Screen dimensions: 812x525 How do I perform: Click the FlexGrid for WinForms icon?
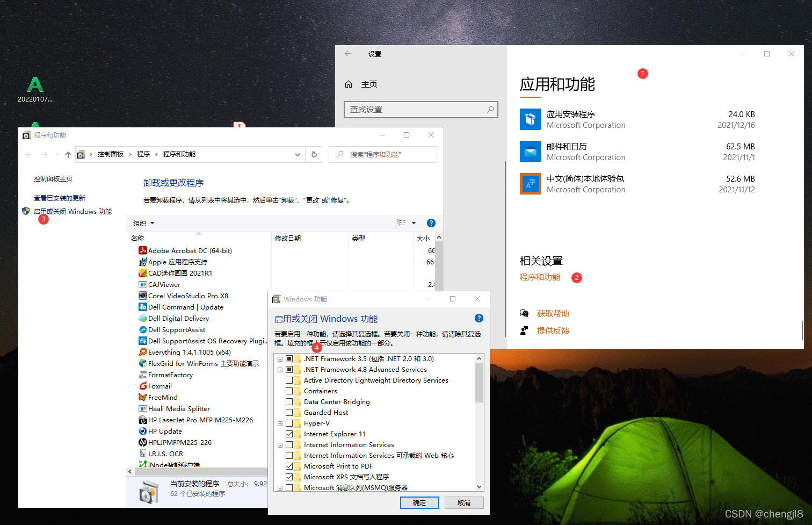pos(143,363)
